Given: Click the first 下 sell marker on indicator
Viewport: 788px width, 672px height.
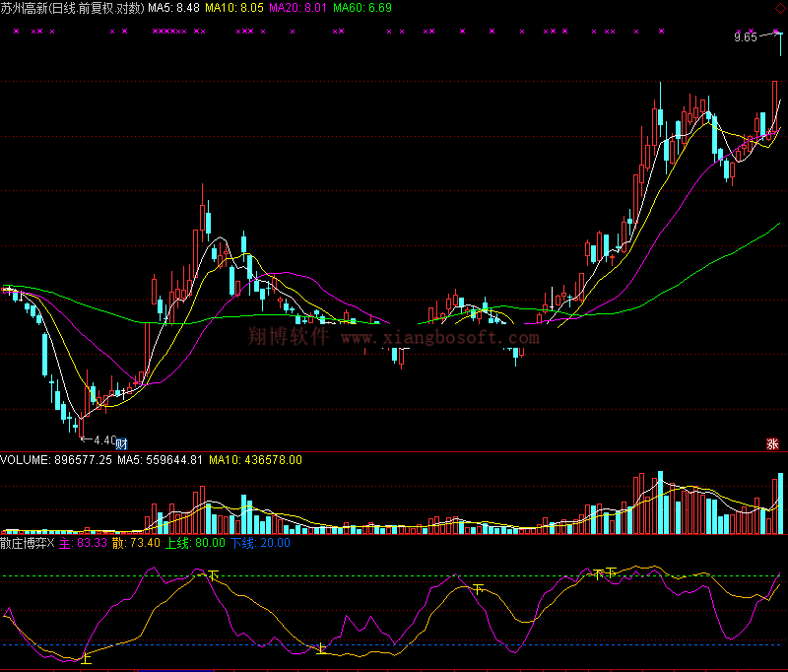Looking at the screenshot, I should (x=213, y=573).
